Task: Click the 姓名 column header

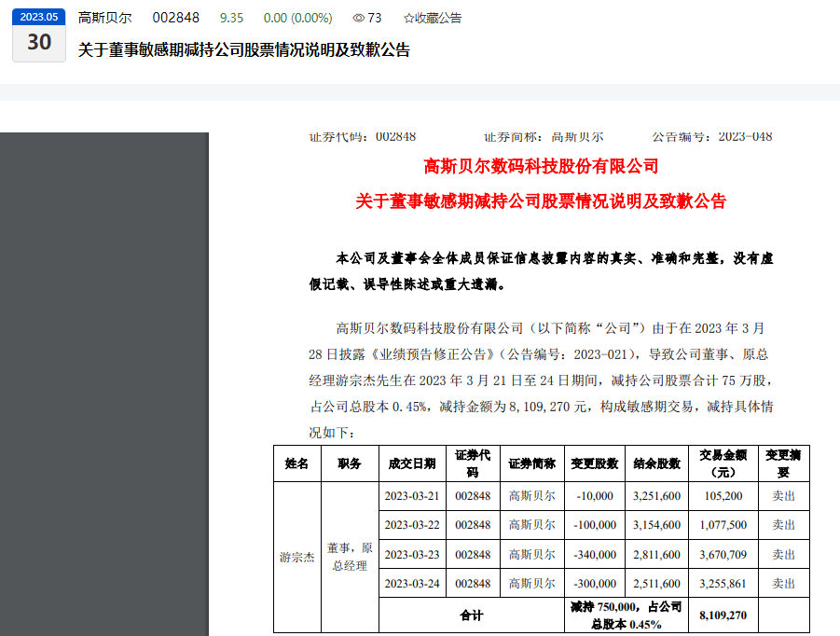Action: (296, 463)
